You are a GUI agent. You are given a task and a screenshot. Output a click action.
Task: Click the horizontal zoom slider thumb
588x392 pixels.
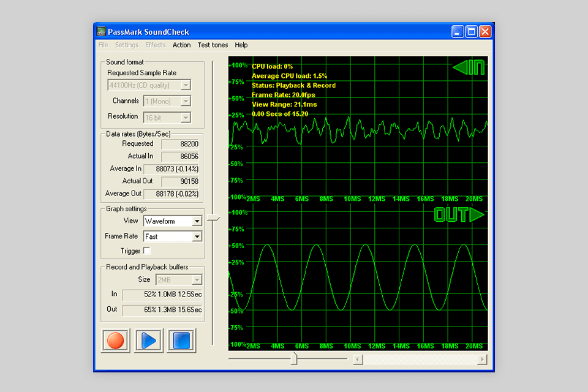point(294,358)
